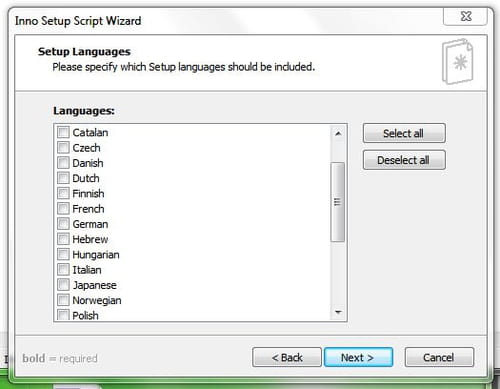500x389 pixels.
Task: Enable the Hebrew language checkbox
Action: pyautogui.click(x=63, y=239)
